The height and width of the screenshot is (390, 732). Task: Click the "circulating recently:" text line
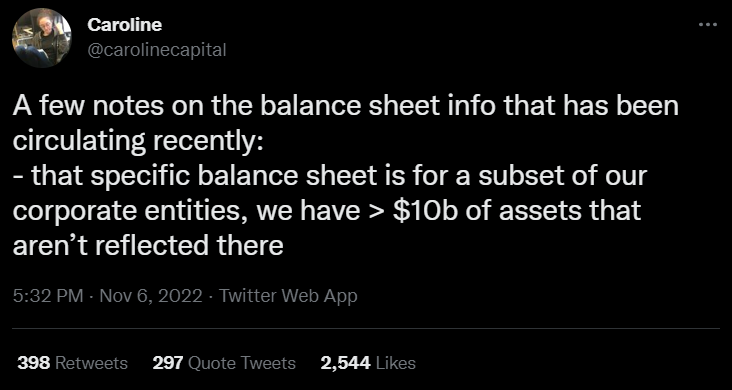[x=138, y=142]
